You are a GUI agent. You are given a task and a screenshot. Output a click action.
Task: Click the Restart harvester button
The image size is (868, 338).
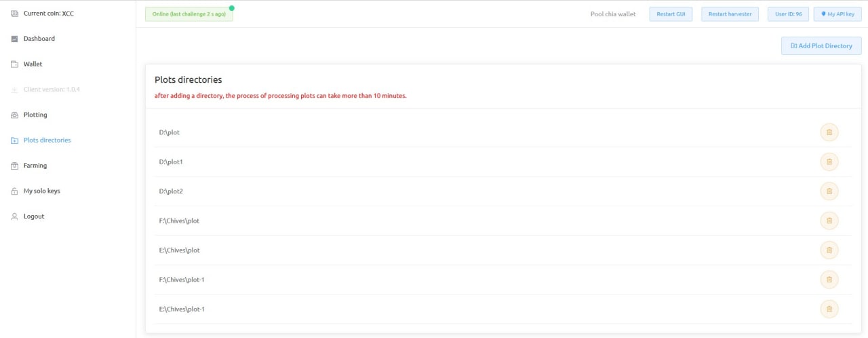pyautogui.click(x=730, y=14)
